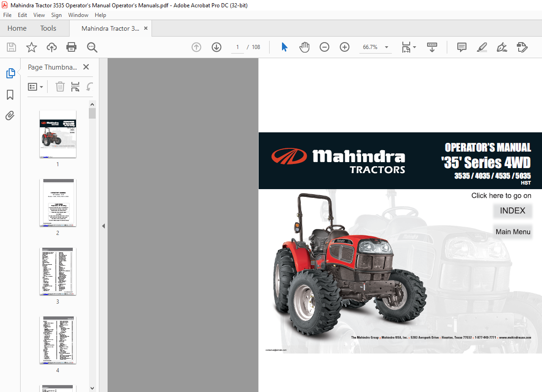Open the Help menu
The height and width of the screenshot is (392, 542).
pyautogui.click(x=100, y=15)
